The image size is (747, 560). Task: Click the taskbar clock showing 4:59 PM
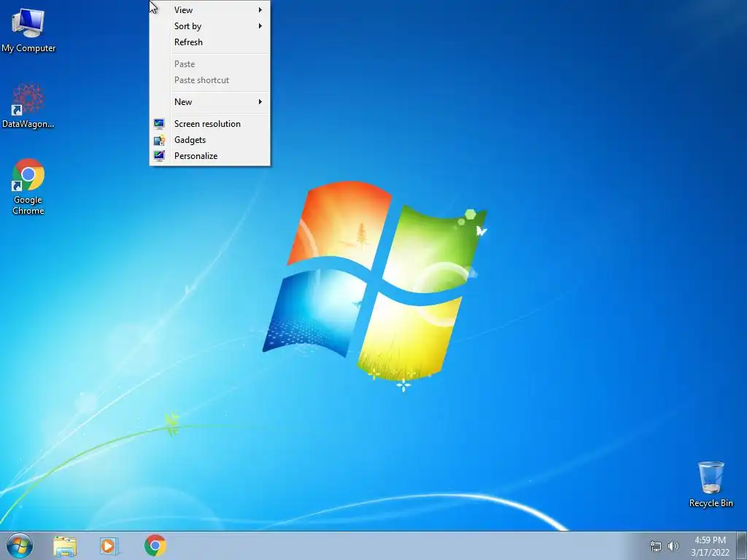point(710,540)
